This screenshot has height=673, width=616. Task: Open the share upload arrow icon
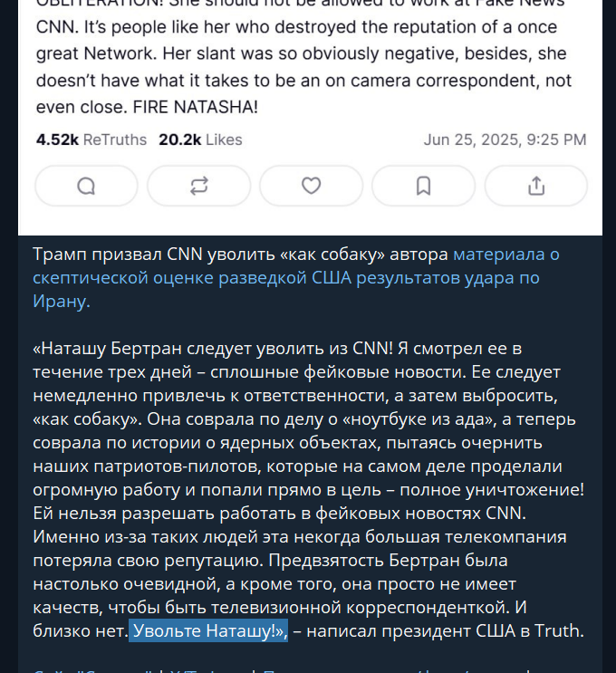click(536, 186)
